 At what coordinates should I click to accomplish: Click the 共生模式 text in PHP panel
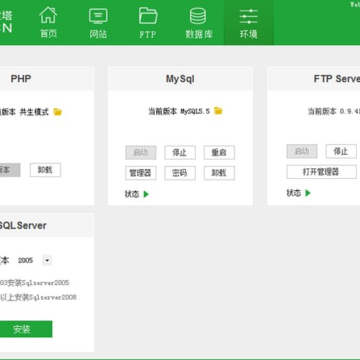click(34, 112)
